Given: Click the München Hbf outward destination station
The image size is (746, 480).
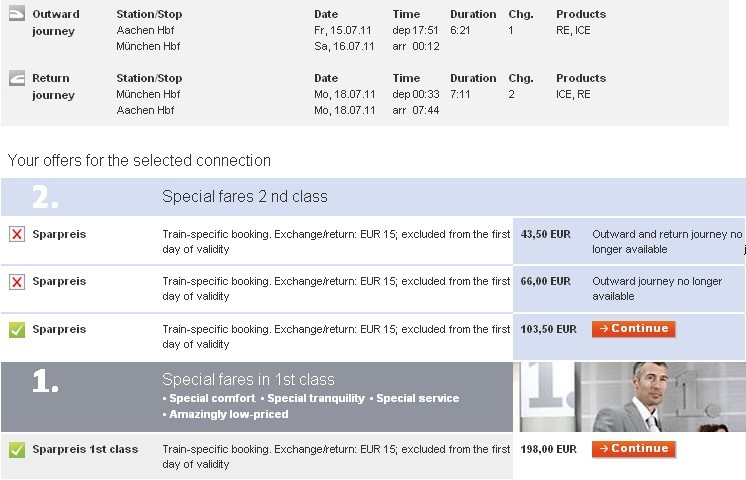Looking at the screenshot, I should coord(148,46).
